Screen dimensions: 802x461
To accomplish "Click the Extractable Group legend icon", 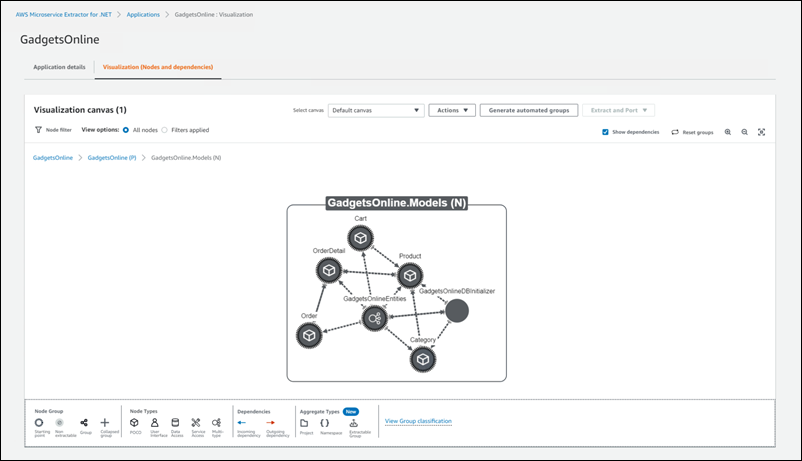I will click(x=353, y=423).
